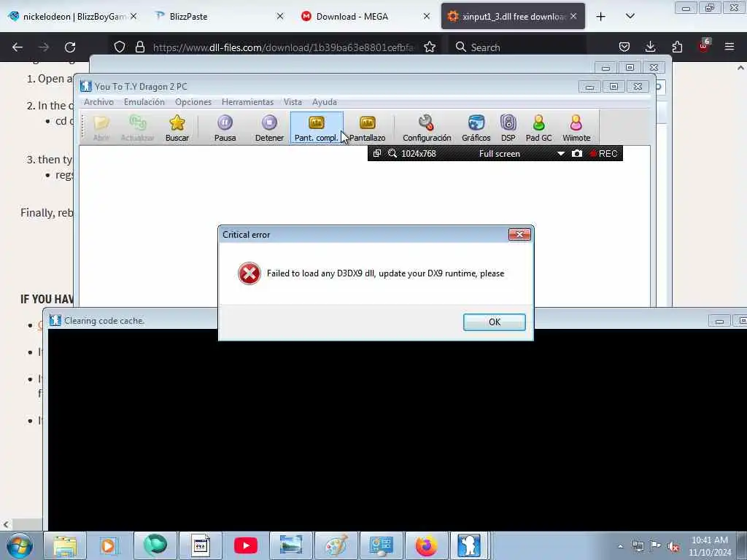The height and width of the screenshot is (560, 747).
Task: Expand the Full screen dropdown arrow
Action: point(561,154)
